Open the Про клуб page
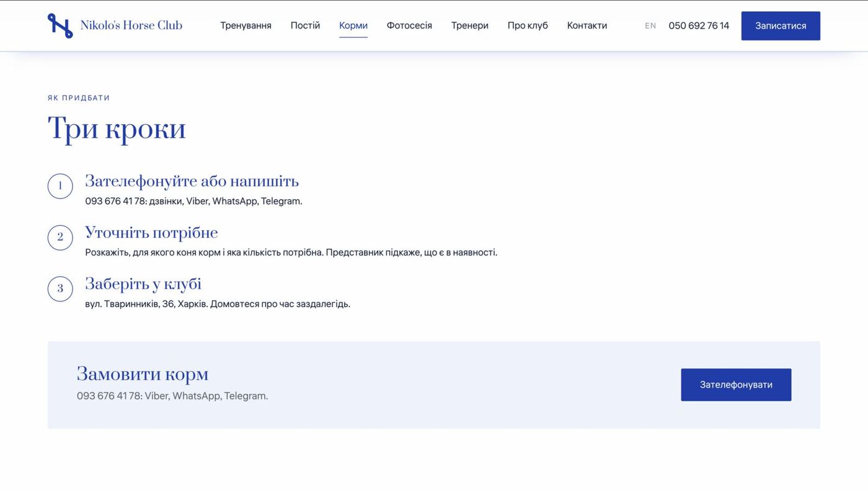 pyautogui.click(x=528, y=25)
